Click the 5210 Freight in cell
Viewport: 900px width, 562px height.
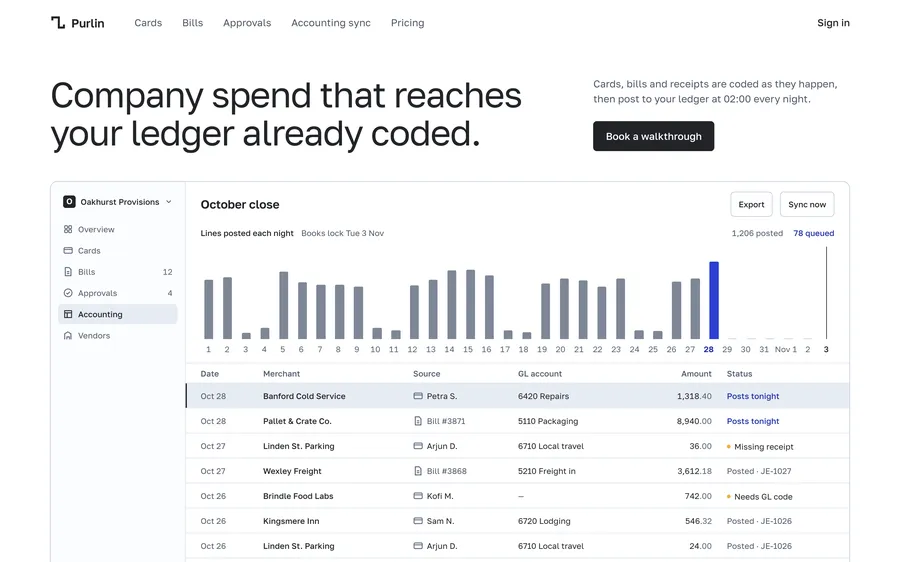point(546,471)
